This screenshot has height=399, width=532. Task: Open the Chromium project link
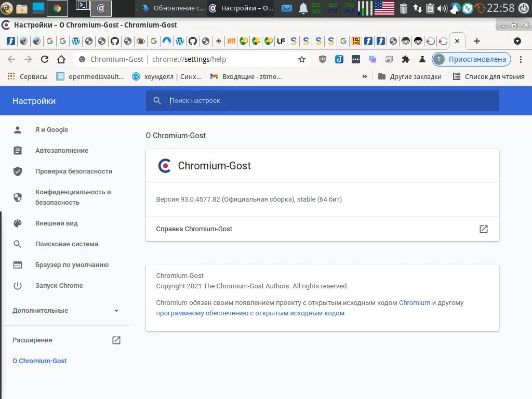414,303
